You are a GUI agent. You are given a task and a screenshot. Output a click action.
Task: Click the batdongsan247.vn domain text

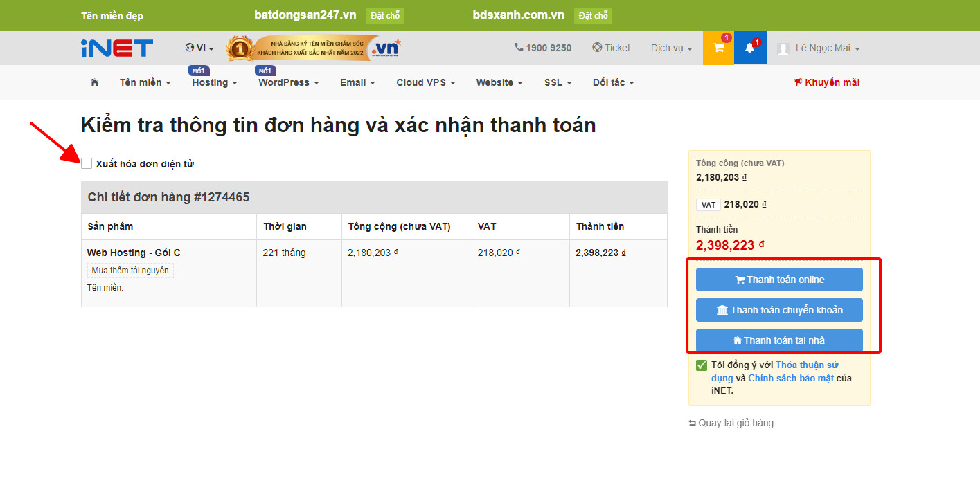pyautogui.click(x=305, y=15)
